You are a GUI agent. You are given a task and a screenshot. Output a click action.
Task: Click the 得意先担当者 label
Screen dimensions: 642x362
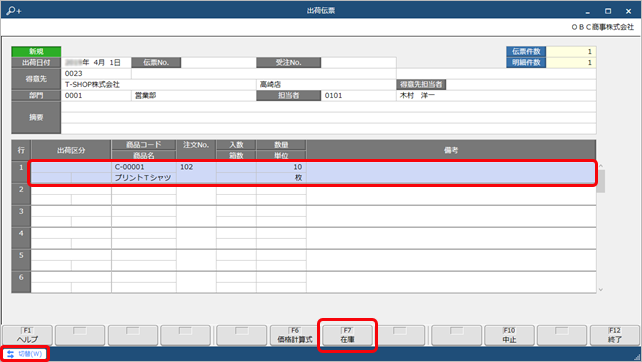[x=421, y=85]
